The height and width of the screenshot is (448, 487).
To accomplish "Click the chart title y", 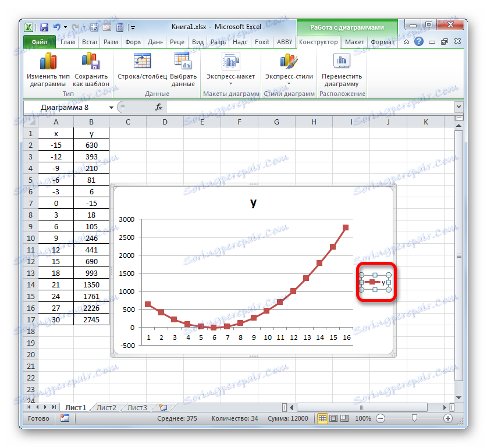I will (x=254, y=202).
